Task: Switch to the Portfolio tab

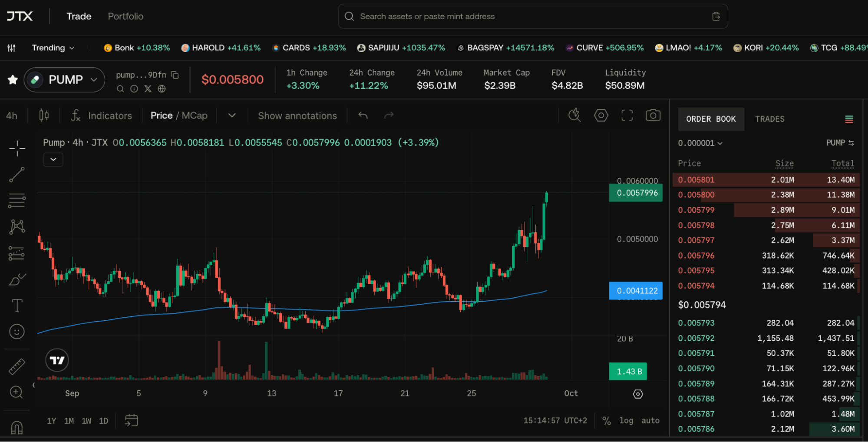Action: point(125,17)
